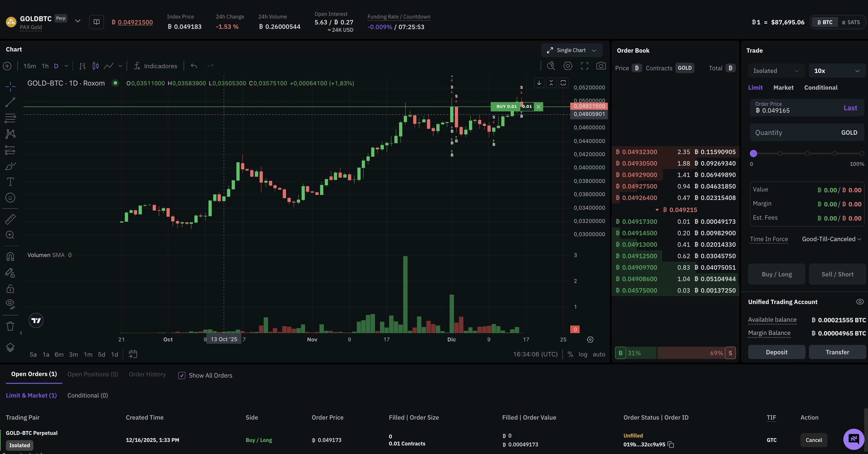The height and width of the screenshot is (454, 868).
Task: Open the fx Indicadores panel
Action: [x=155, y=66]
